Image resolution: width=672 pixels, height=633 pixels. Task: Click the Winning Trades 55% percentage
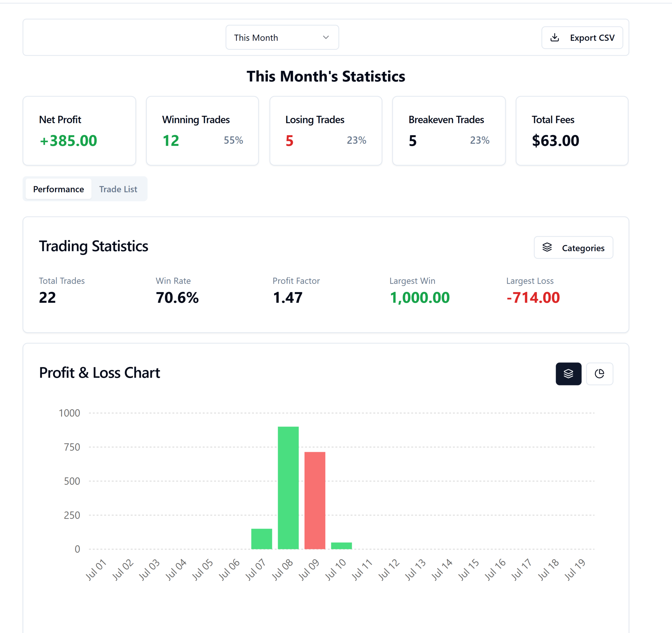pyautogui.click(x=233, y=140)
